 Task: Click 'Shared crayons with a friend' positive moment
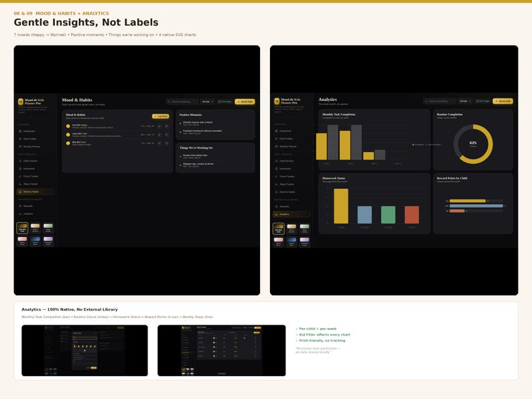[x=198, y=123]
